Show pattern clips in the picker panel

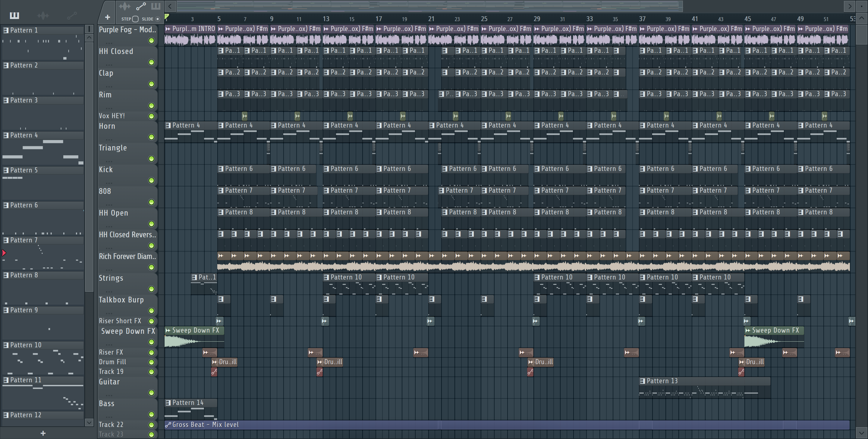tap(14, 15)
